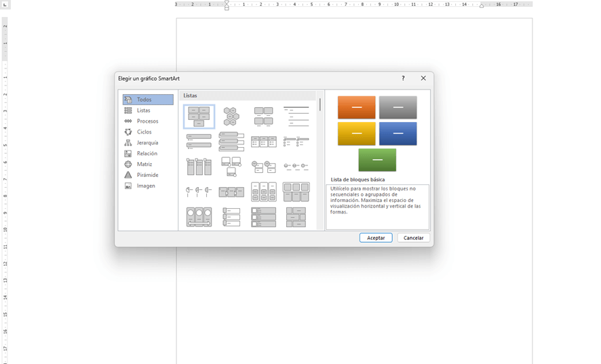Pick three picture frames with corner circles layout
The image size is (601, 364).
[x=231, y=166]
